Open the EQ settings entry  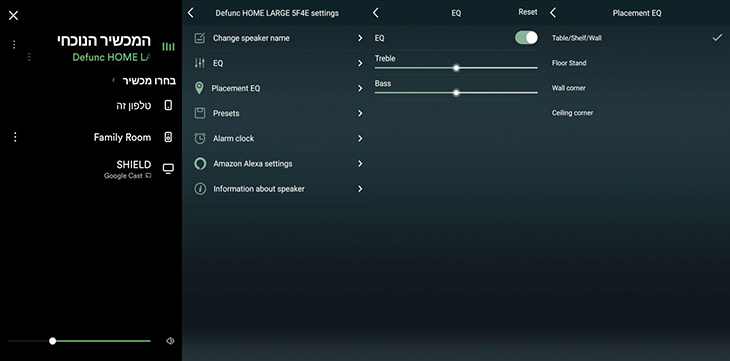pyautogui.click(x=276, y=63)
